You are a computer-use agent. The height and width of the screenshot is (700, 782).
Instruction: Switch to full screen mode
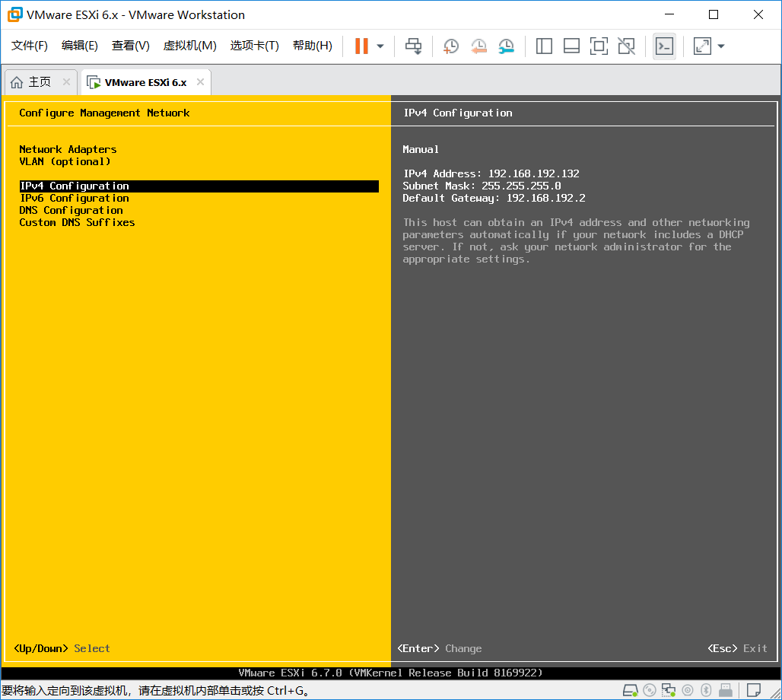pos(599,46)
